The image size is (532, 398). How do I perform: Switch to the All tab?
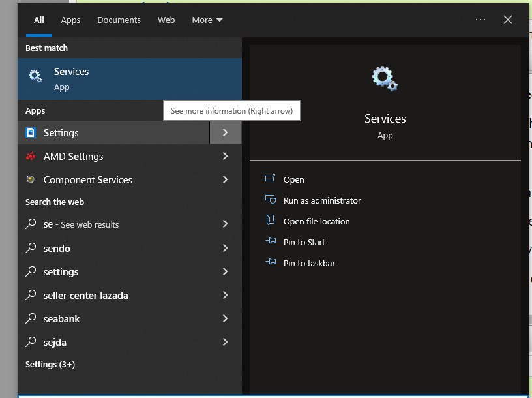pos(39,20)
